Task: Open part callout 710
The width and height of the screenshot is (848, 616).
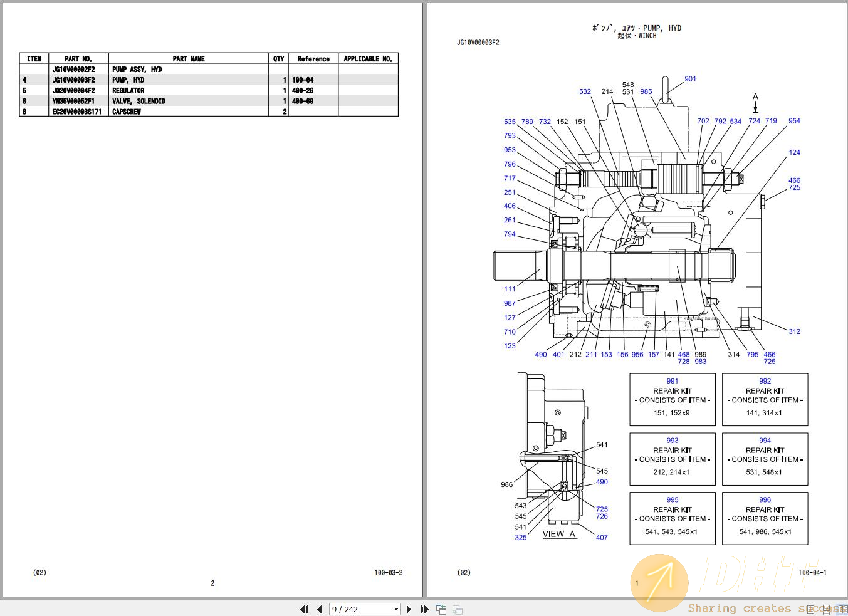Action: 510,332
